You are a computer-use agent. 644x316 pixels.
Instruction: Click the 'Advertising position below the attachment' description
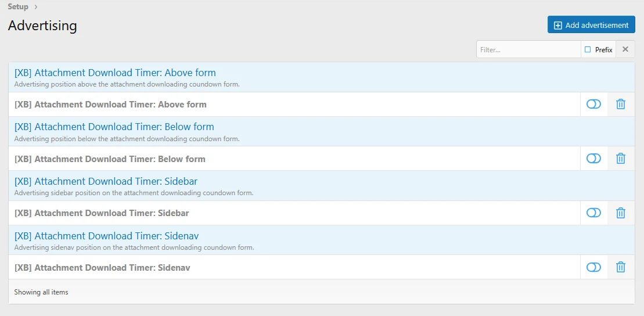point(127,139)
